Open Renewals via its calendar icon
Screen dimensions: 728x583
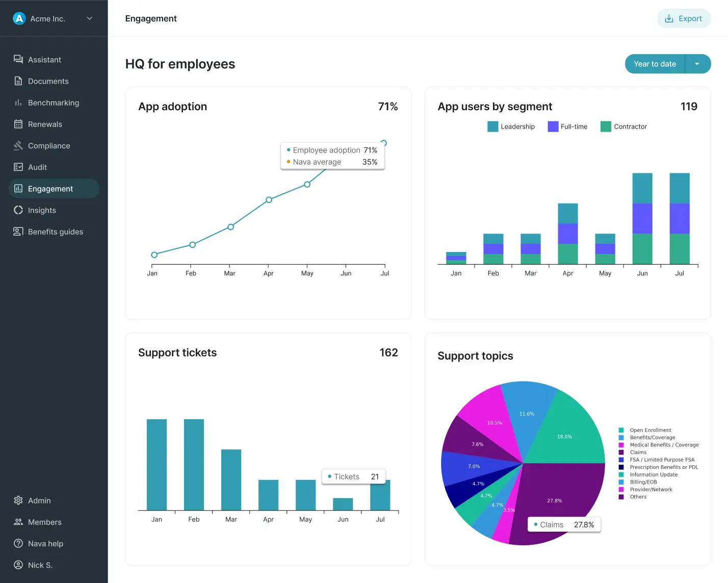(18, 124)
